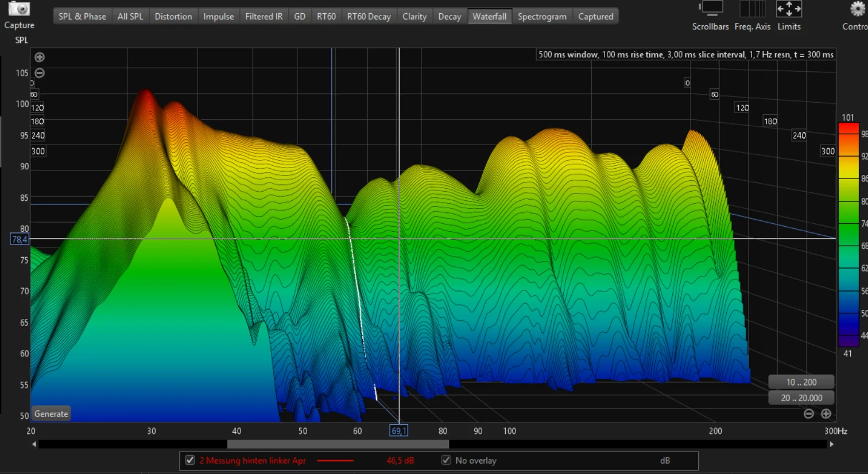Zoom out frequency axis minus icon

(808, 414)
